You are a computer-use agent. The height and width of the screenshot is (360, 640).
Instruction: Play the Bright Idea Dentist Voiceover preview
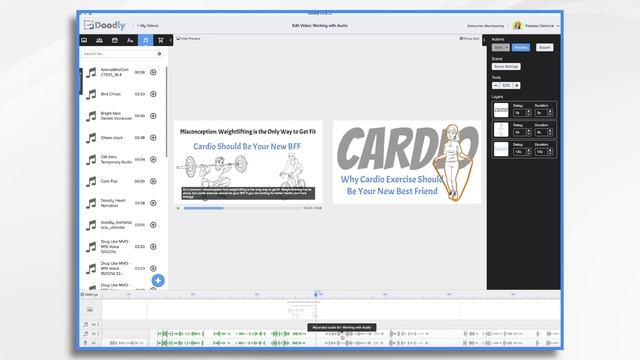tap(153, 116)
